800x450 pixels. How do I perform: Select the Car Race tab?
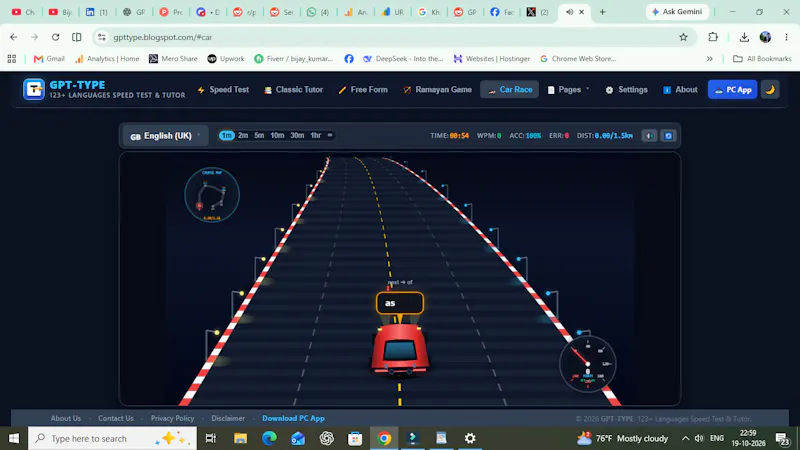509,90
